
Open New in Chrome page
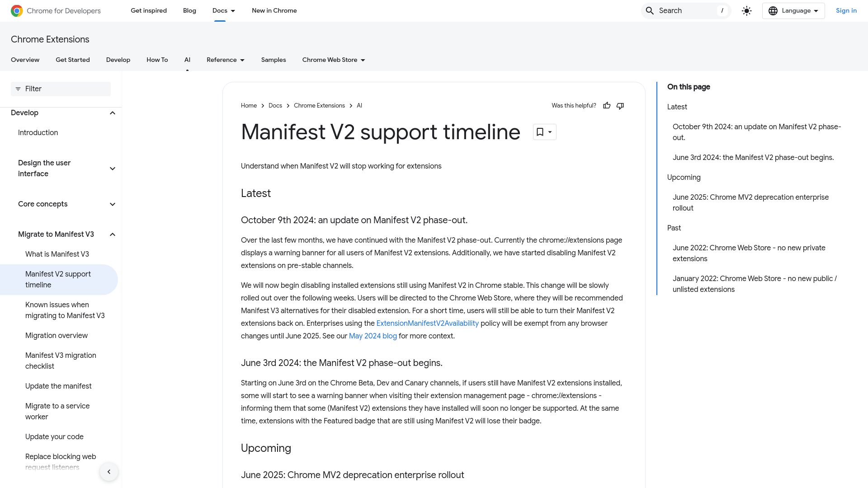pos(274,11)
